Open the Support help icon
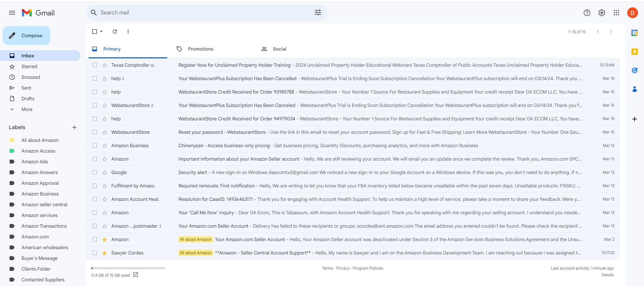The width and height of the screenshot is (644, 286). 587,13
